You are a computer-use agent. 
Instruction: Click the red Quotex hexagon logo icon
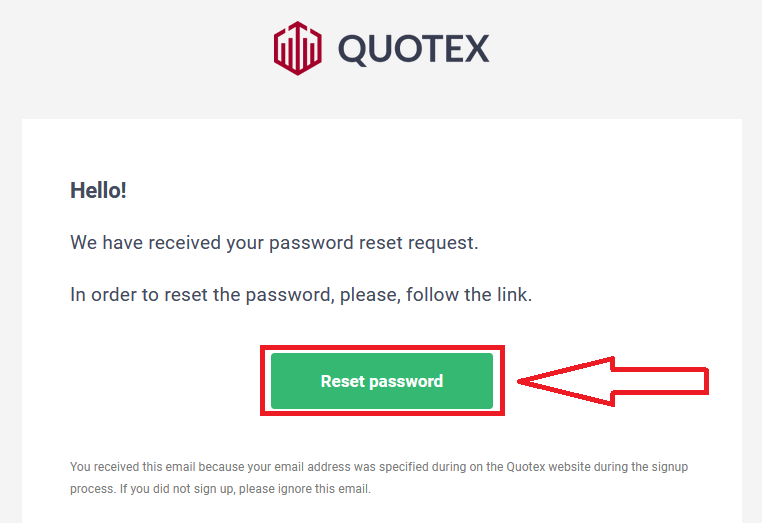point(297,48)
